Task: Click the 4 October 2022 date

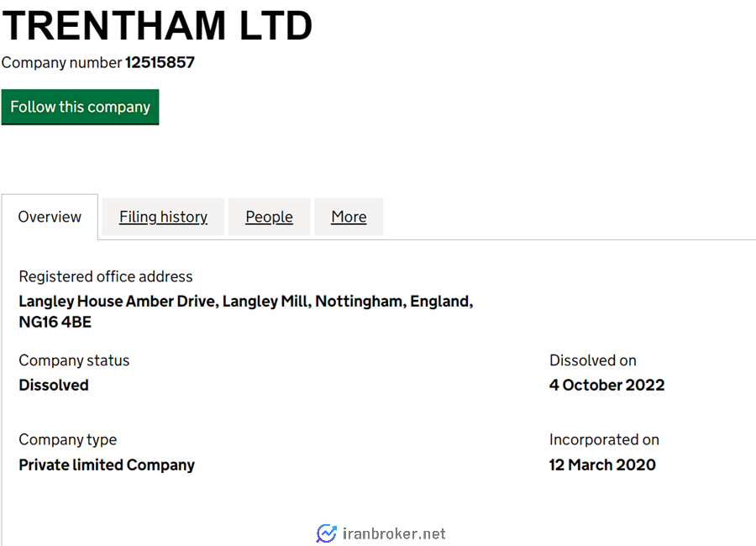Action: pyautogui.click(x=606, y=386)
